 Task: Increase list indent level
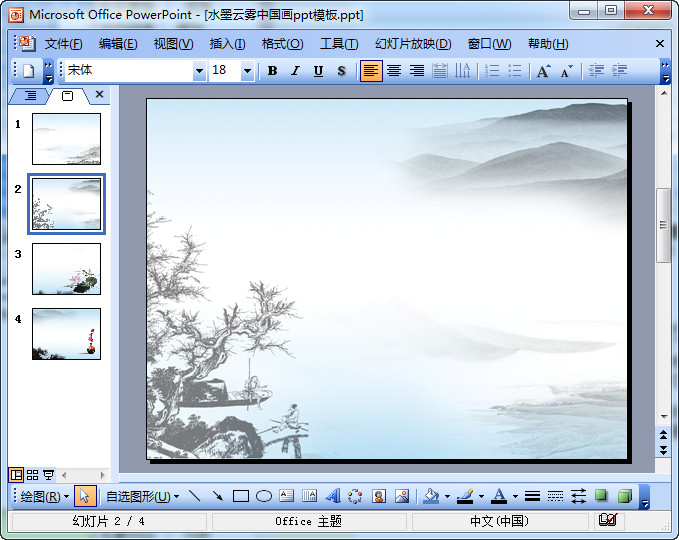(x=619, y=71)
